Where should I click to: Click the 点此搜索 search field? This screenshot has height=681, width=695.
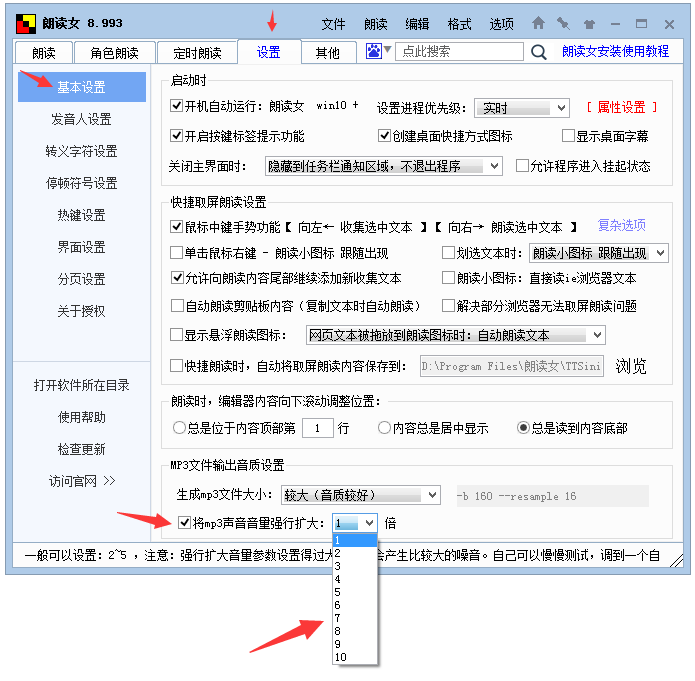click(459, 51)
